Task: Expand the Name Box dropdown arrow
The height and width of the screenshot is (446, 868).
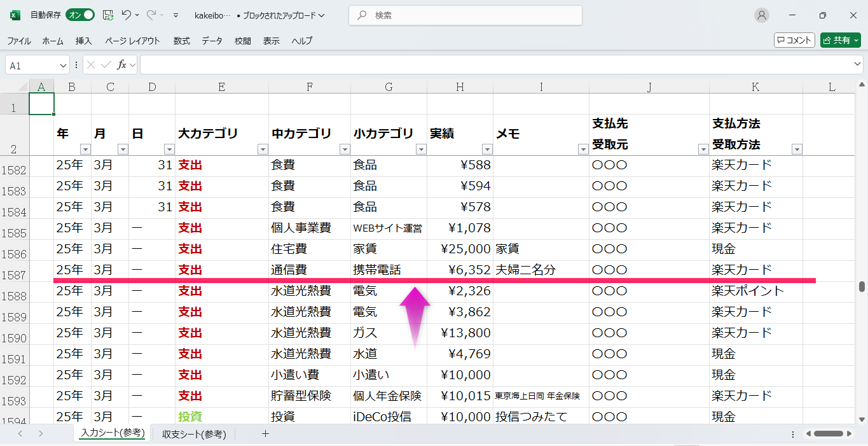Action: (x=63, y=66)
